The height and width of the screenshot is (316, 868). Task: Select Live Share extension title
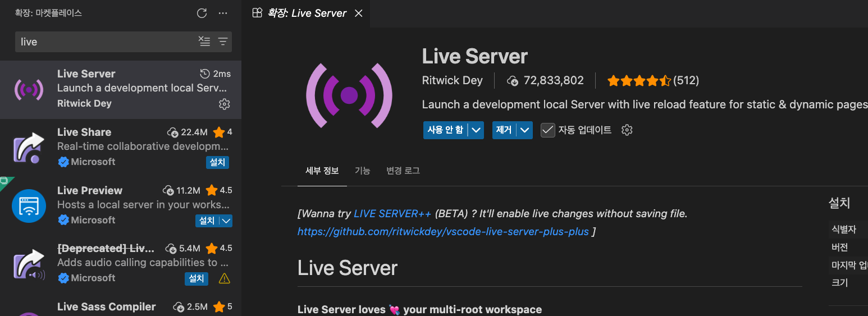coord(84,132)
